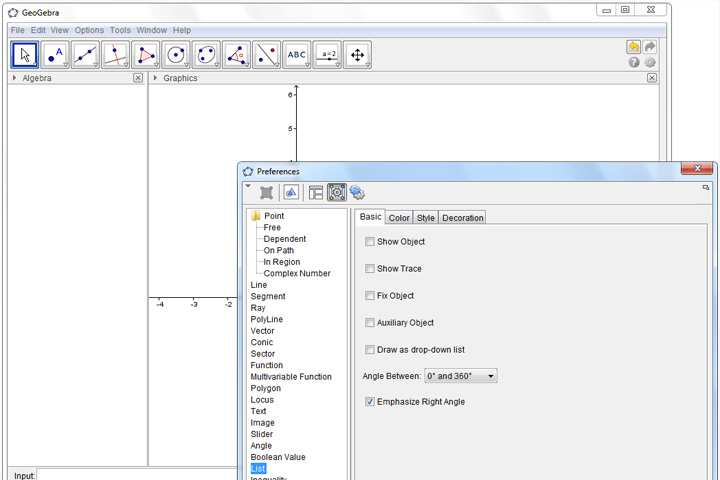Select the Reflect about Line tool
This screenshot has height=480, width=720.
[x=266, y=55]
